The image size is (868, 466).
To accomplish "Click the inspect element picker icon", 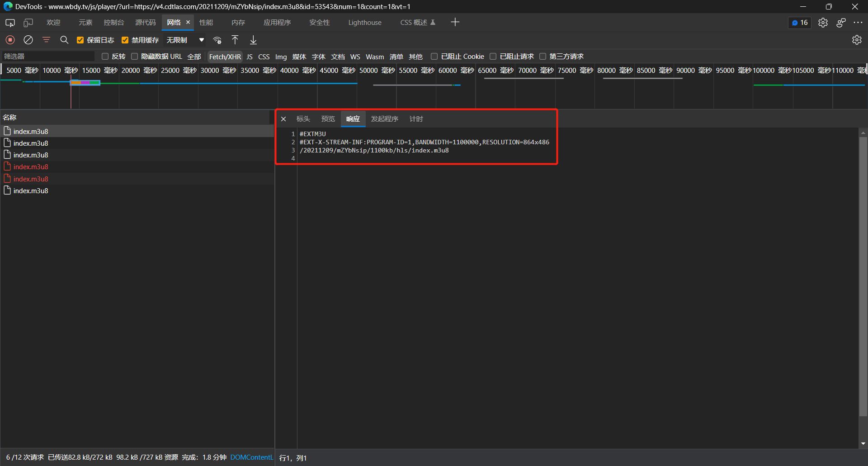I will click(10, 23).
